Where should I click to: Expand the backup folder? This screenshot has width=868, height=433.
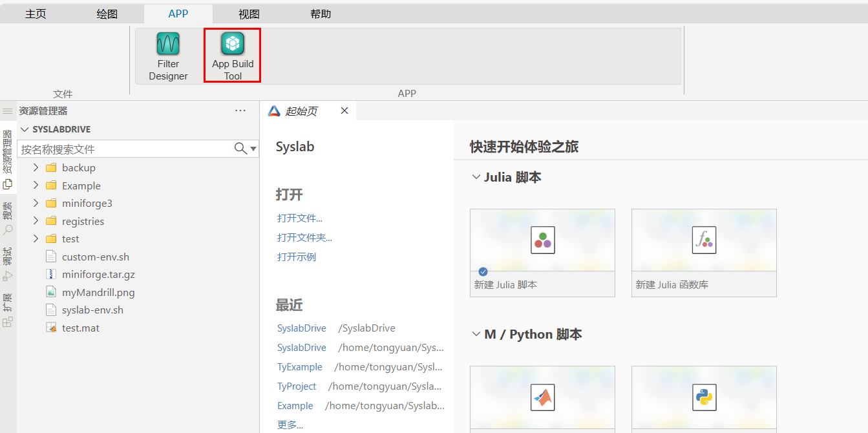click(x=36, y=167)
